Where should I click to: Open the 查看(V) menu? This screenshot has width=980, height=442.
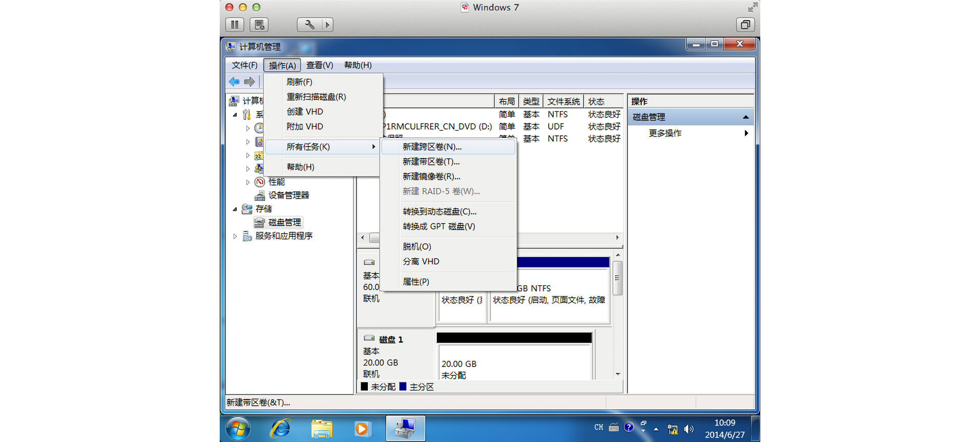(319, 65)
